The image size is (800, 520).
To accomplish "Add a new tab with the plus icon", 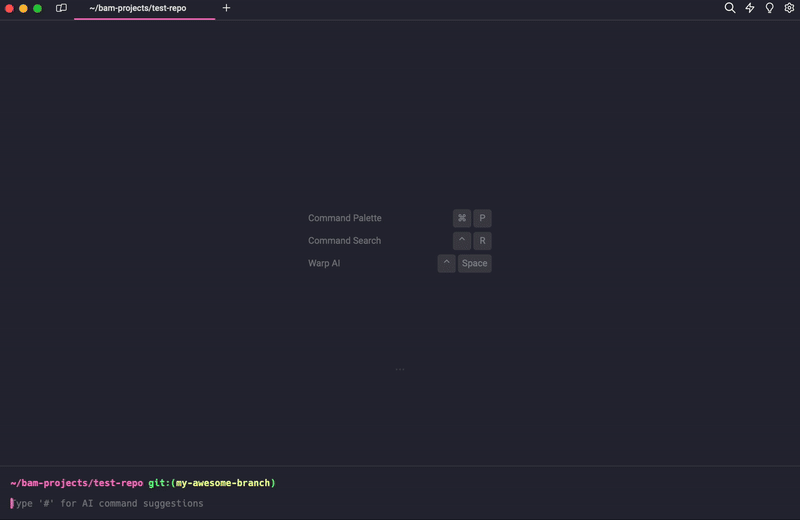I will (227, 8).
